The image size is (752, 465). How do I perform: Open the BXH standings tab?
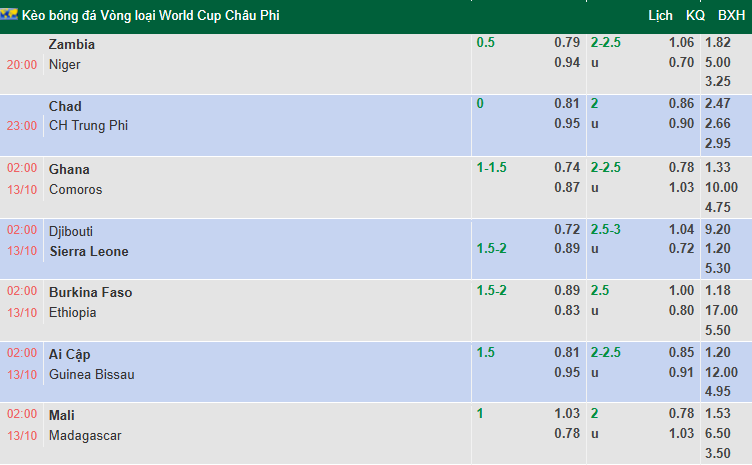click(x=731, y=16)
